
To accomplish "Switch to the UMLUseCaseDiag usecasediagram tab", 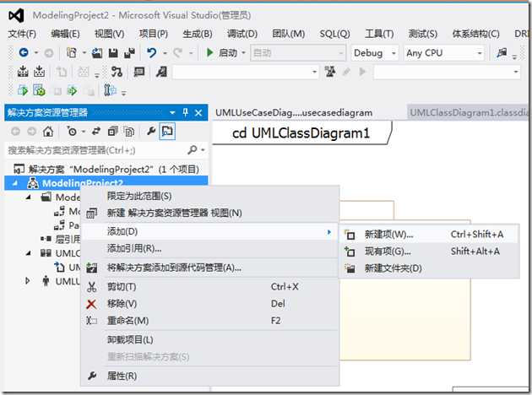I will pyautogui.click(x=294, y=112).
